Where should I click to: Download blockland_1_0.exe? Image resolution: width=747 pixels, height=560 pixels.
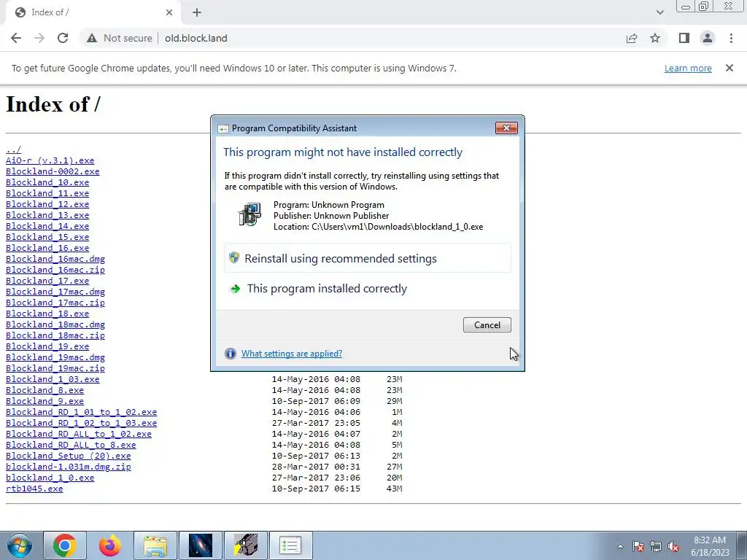pyautogui.click(x=50, y=478)
